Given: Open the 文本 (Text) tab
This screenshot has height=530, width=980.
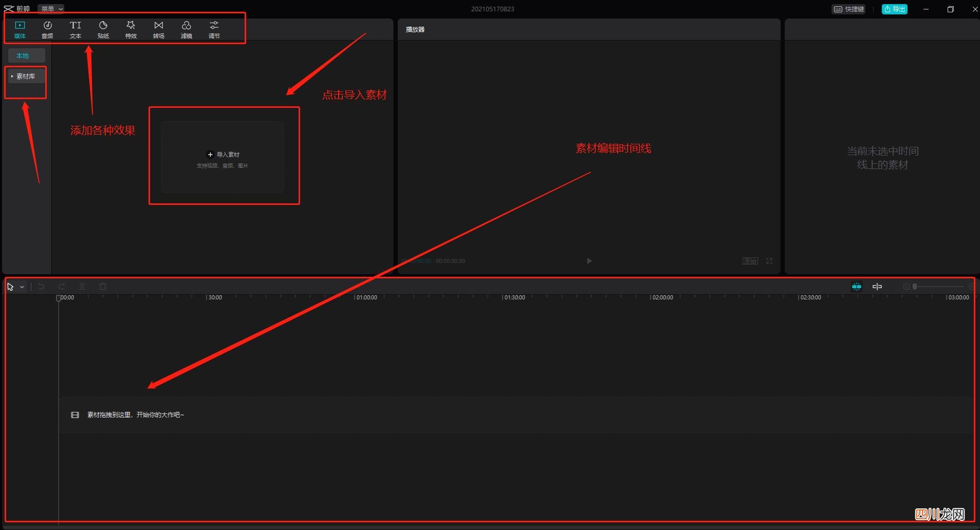Looking at the screenshot, I should pyautogui.click(x=76, y=30).
